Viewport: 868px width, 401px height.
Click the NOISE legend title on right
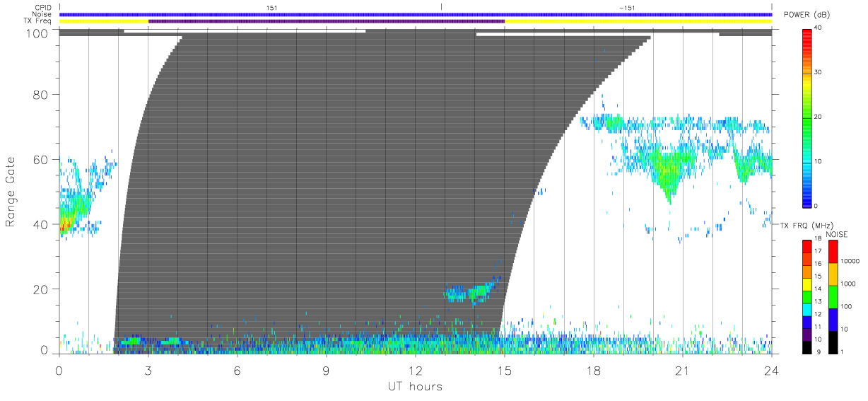click(838, 234)
